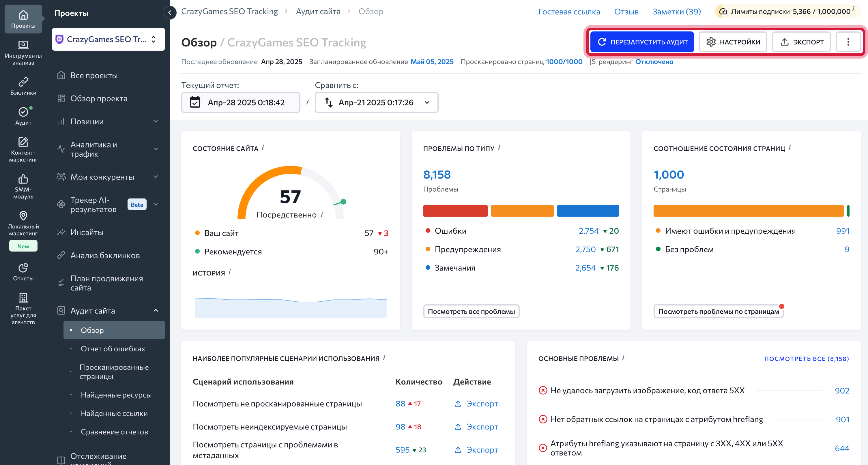The height and width of the screenshot is (465, 868).
Task: Click info icon beside Основные проблемы
Action: (623, 357)
